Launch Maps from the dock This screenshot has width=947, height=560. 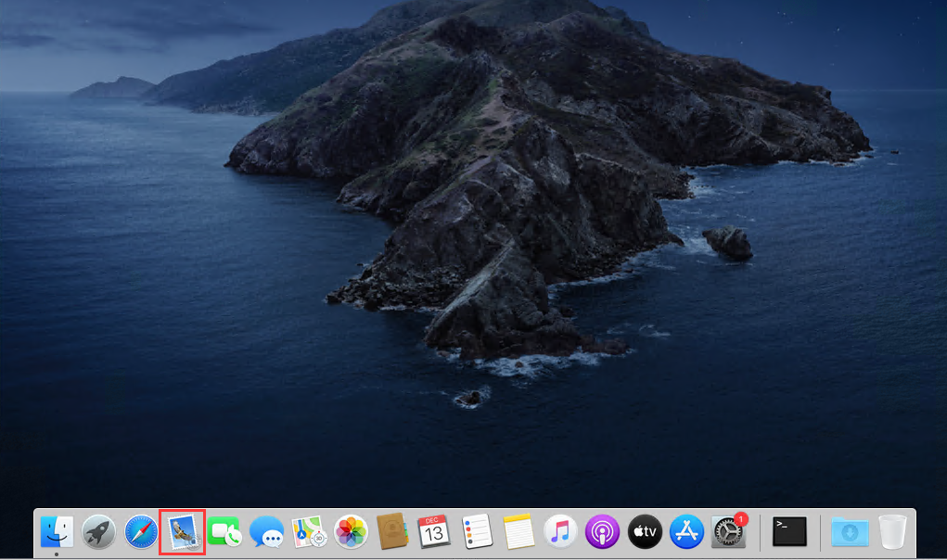(308, 531)
